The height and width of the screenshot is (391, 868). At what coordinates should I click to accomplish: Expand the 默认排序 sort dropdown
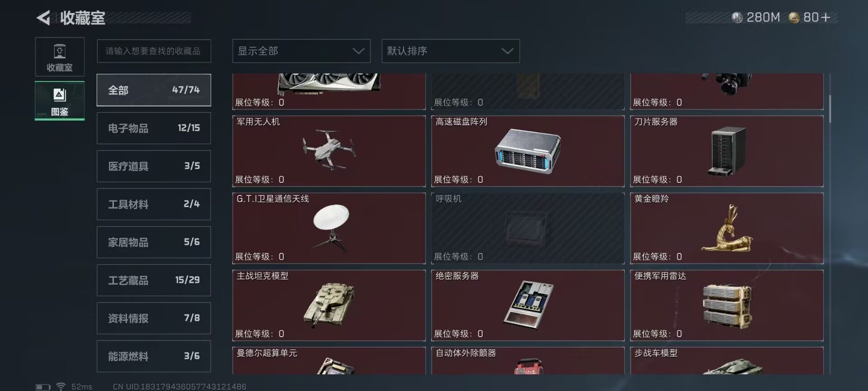[x=451, y=51]
